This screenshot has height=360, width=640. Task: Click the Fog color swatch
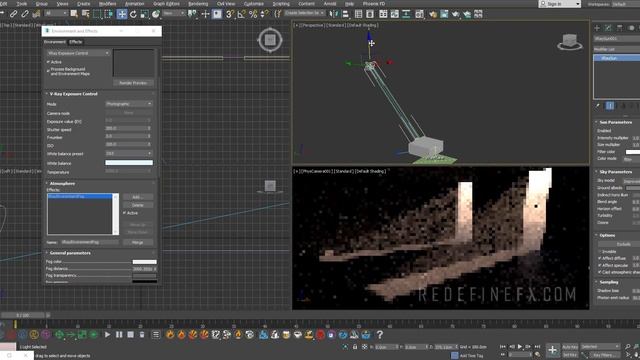[x=144, y=262]
